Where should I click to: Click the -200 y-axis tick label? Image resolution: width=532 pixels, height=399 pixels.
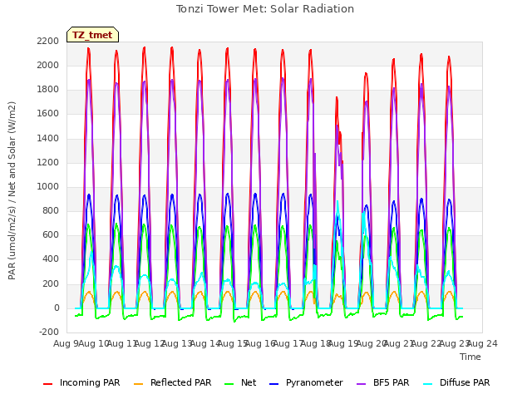[49, 332]
